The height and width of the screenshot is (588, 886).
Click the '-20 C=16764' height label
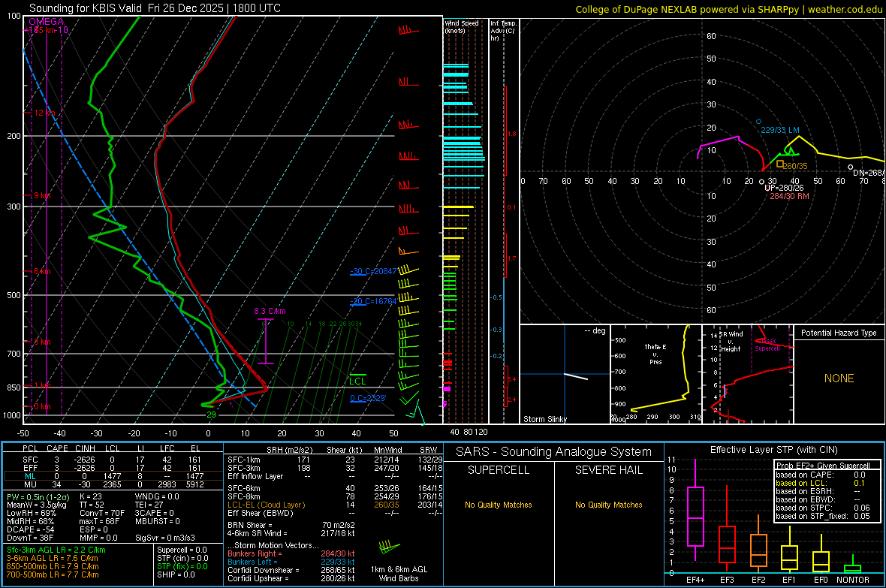pos(373,301)
